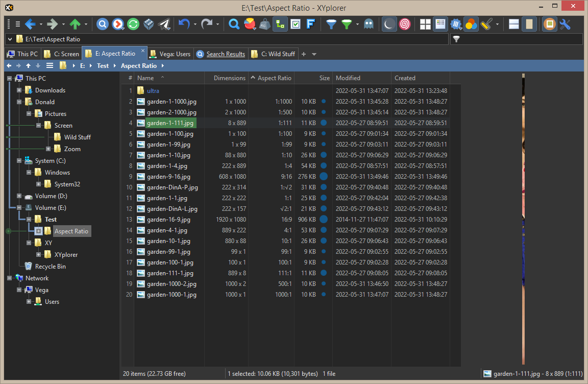The height and width of the screenshot is (384, 588).
Task: Click the Test breadcrumb segment
Action: tap(103, 65)
